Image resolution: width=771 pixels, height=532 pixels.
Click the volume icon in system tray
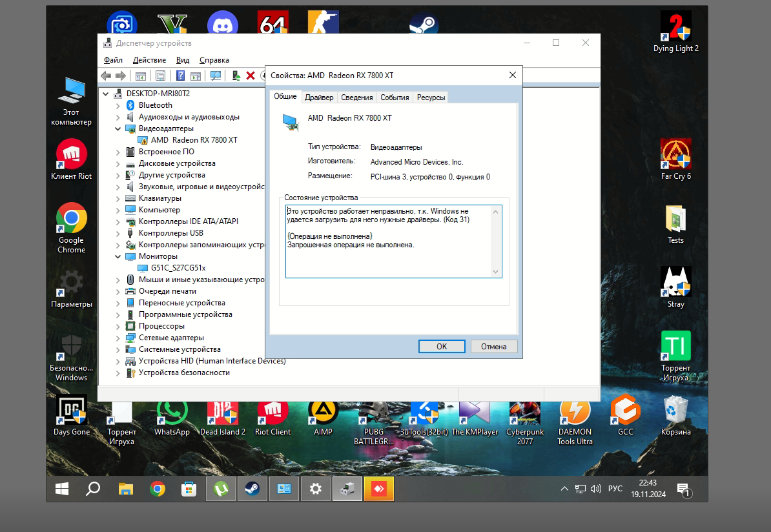point(596,489)
